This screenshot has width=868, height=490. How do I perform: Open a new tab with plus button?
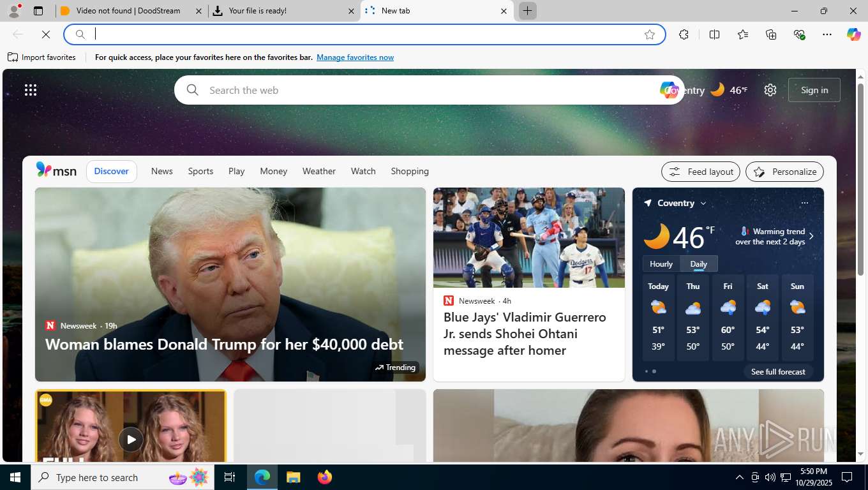point(527,11)
